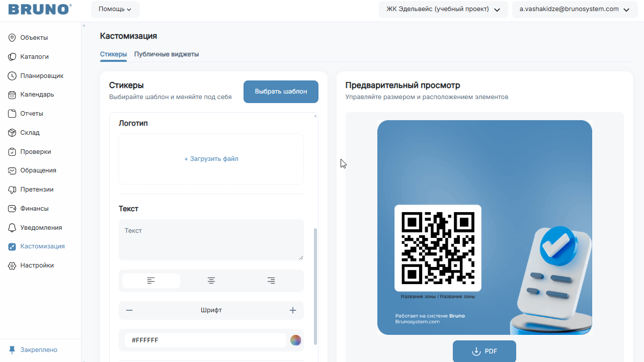Open Настройки page

[x=37, y=265]
